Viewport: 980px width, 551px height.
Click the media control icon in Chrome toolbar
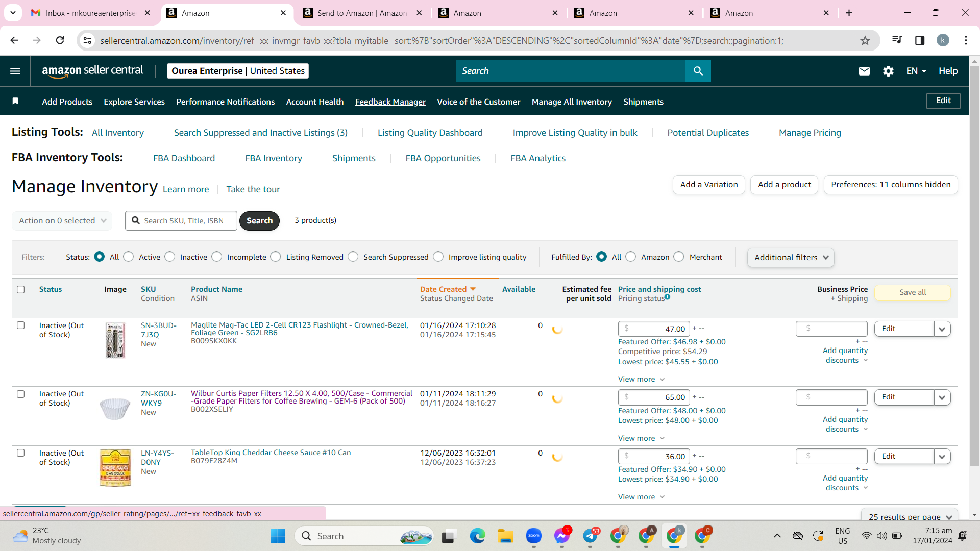pyautogui.click(x=897, y=40)
